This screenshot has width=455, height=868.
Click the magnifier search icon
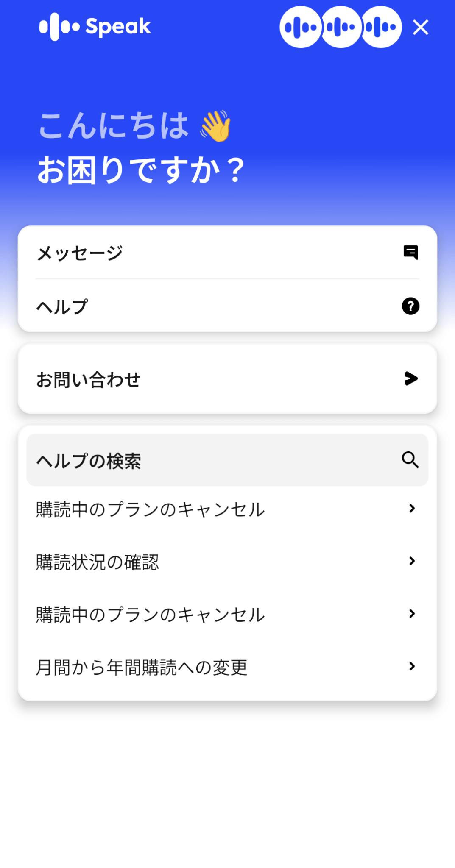click(410, 460)
